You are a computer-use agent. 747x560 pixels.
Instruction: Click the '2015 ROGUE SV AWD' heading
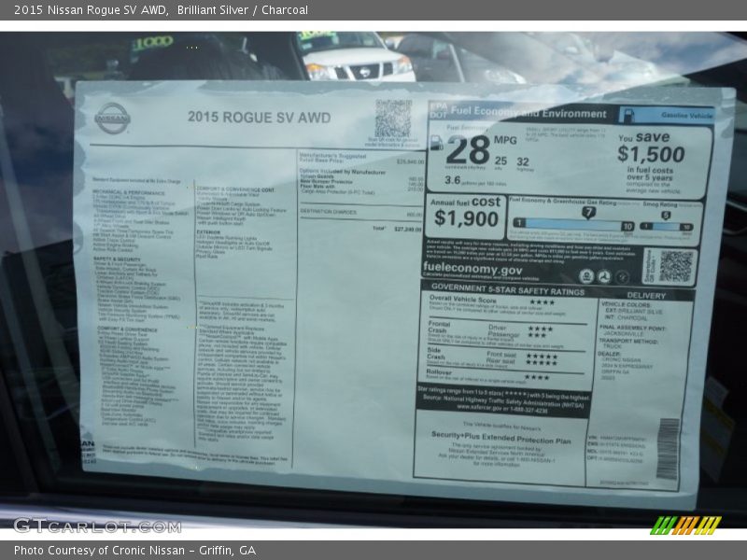tap(260, 118)
